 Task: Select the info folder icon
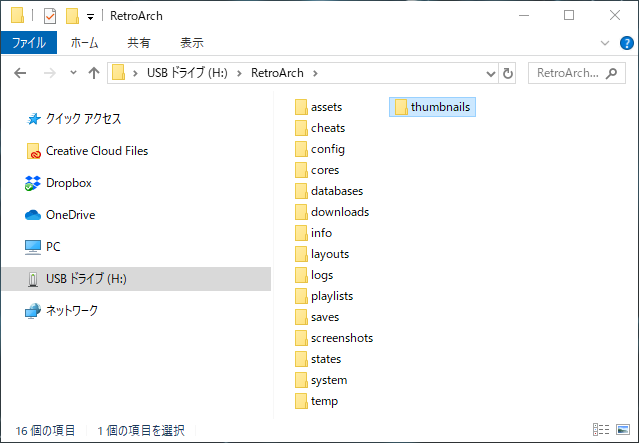click(x=301, y=233)
